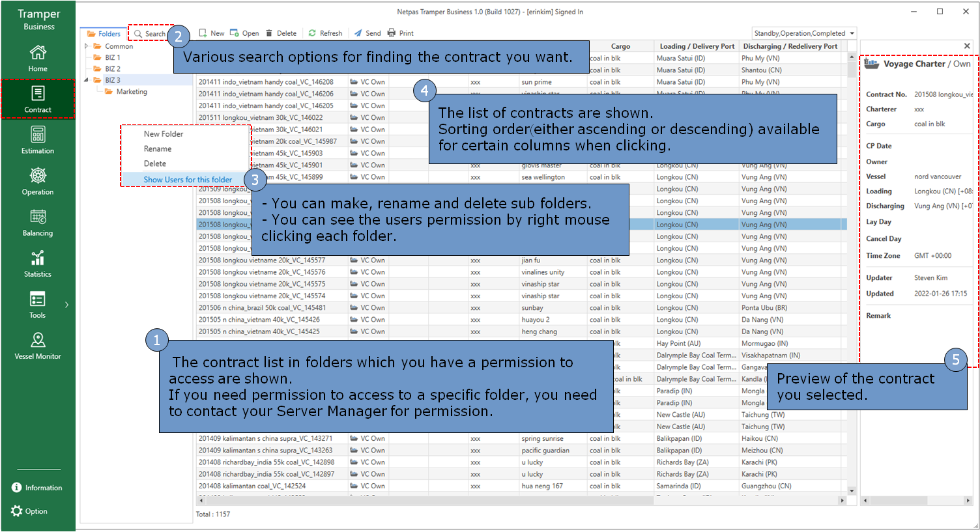Open the Standby,Operation,Completed status dropdown
The image size is (980, 532).
pyautogui.click(x=804, y=33)
